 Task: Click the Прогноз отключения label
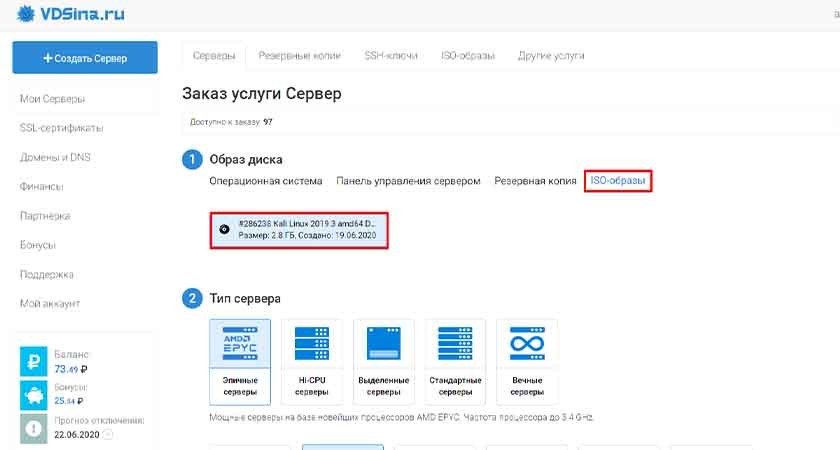tap(99, 421)
